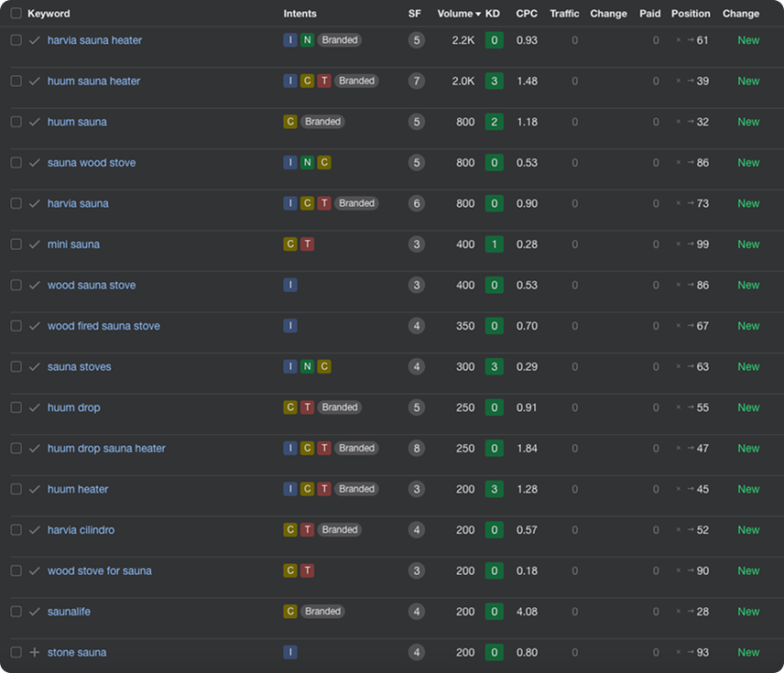Click the CPC column header

(x=527, y=14)
